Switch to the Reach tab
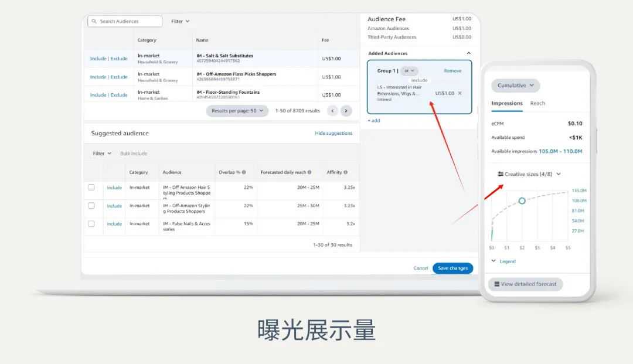The image size is (633, 364). (537, 103)
